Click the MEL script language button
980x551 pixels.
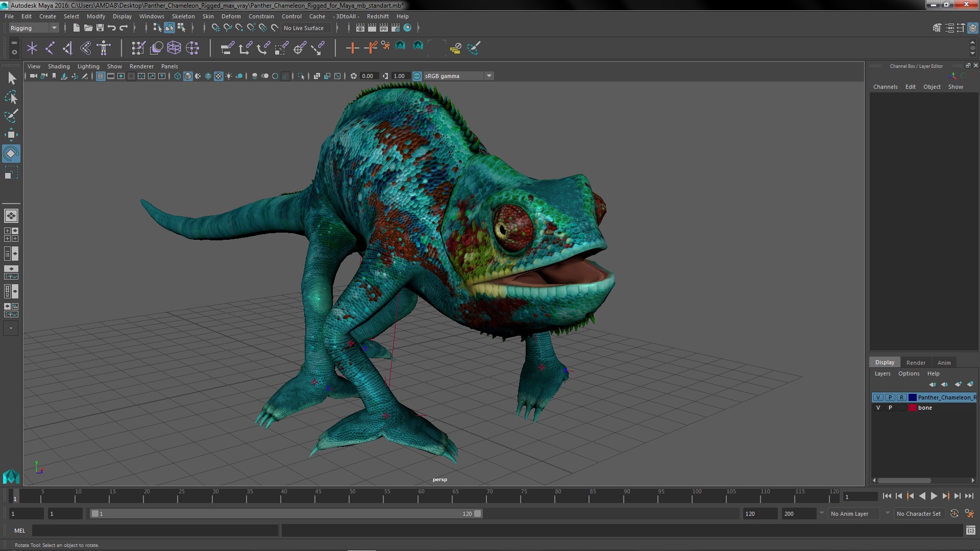point(19,531)
